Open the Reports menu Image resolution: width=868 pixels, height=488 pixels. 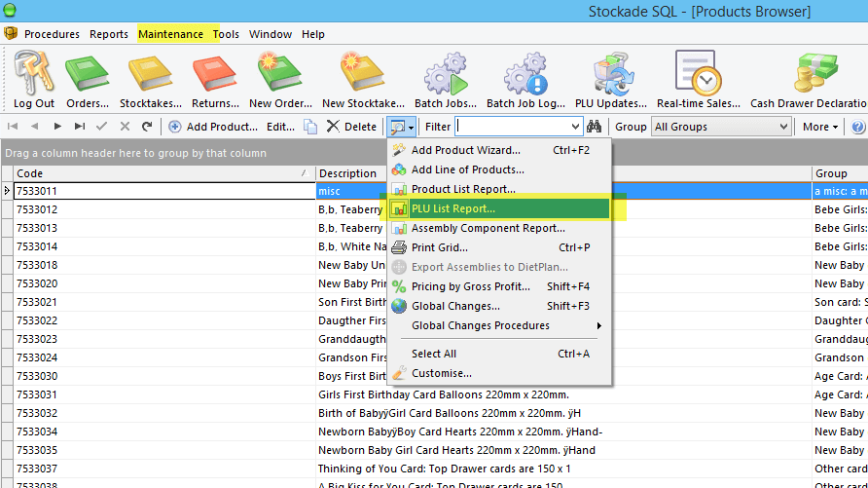click(x=109, y=34)
